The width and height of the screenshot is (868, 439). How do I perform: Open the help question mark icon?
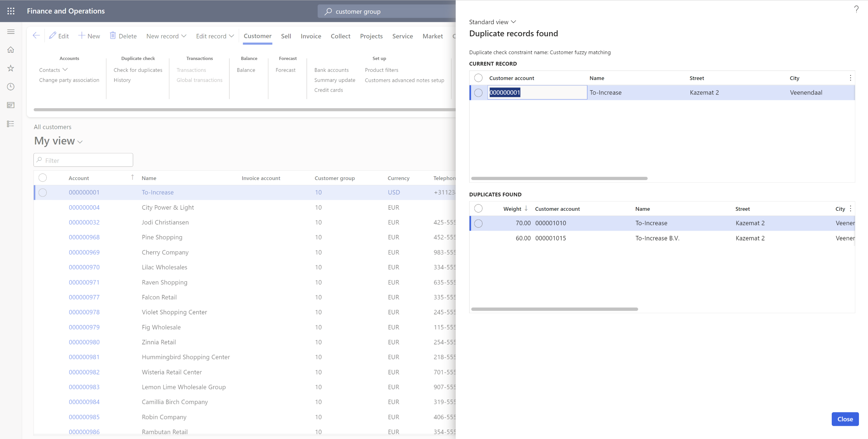point(856,9)
